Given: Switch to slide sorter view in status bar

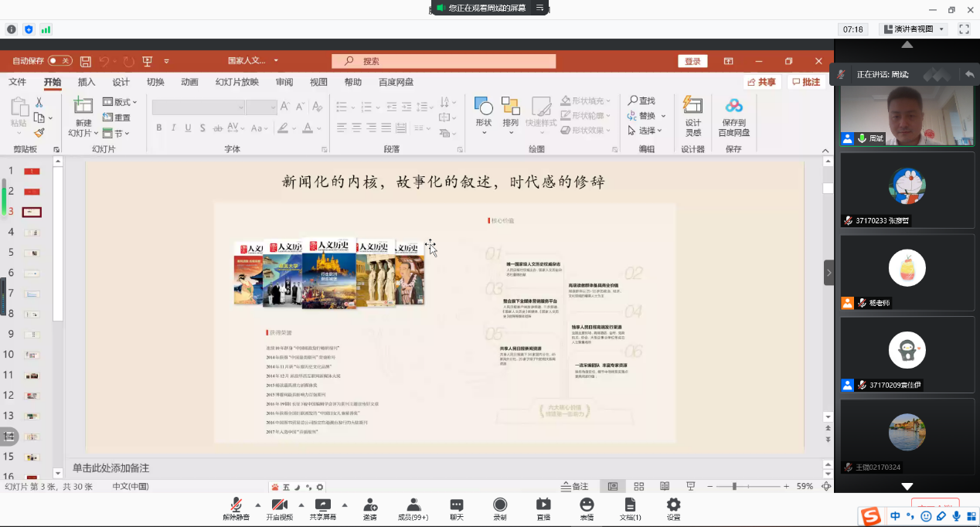Looking at the screenshot, I should click(638, 487).
